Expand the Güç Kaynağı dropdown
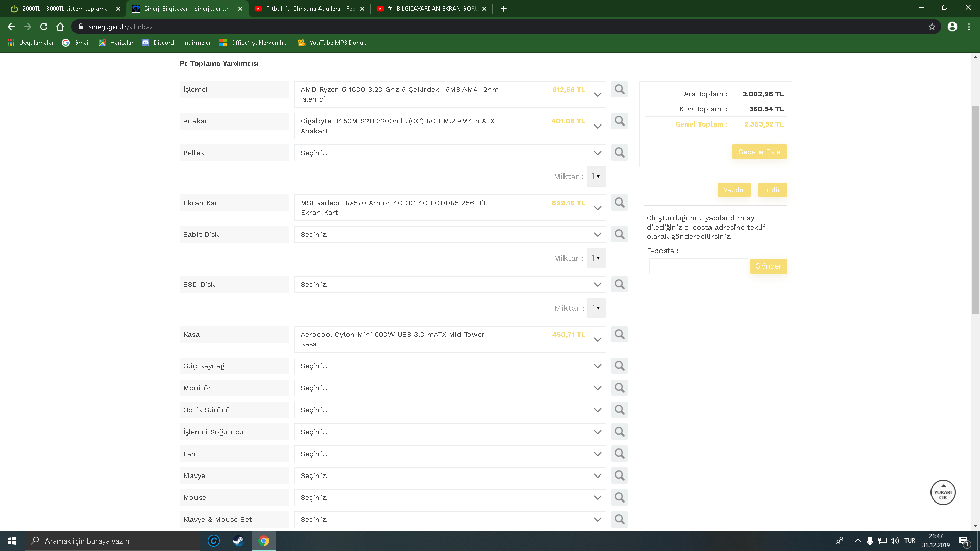 (x=450, y=366)
